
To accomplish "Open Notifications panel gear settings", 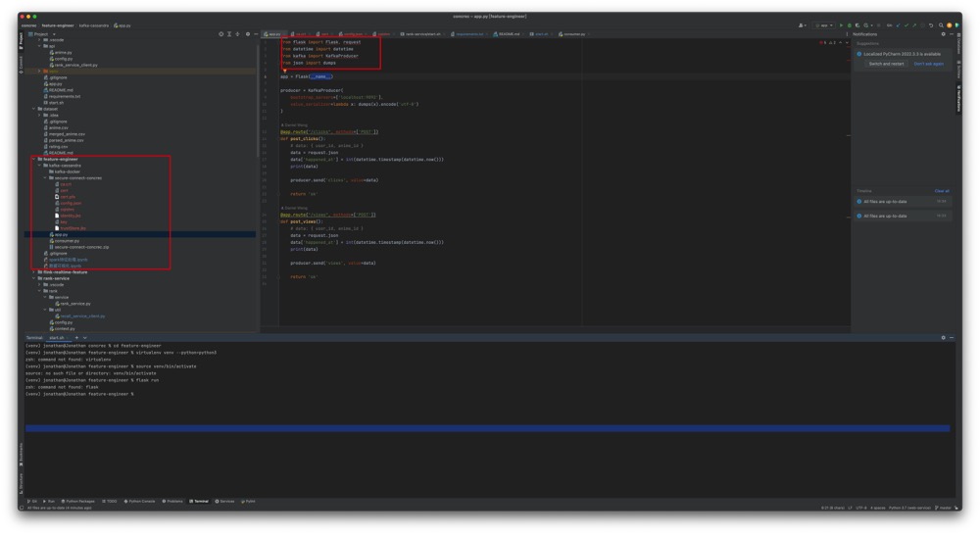I will pos(943,34).
